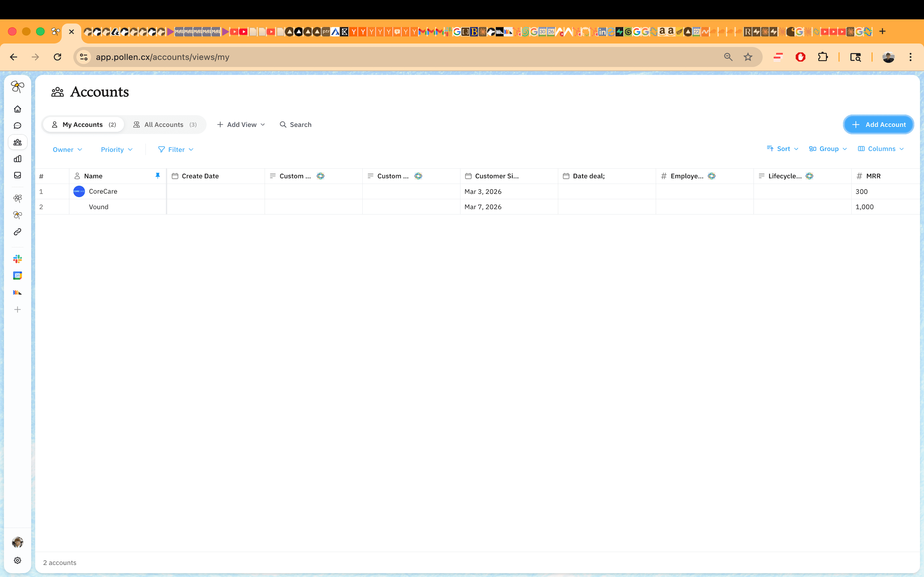The width and height of the screenshot is (924, 577).
Task: Click the Name column header
Action: click(117, 176)
